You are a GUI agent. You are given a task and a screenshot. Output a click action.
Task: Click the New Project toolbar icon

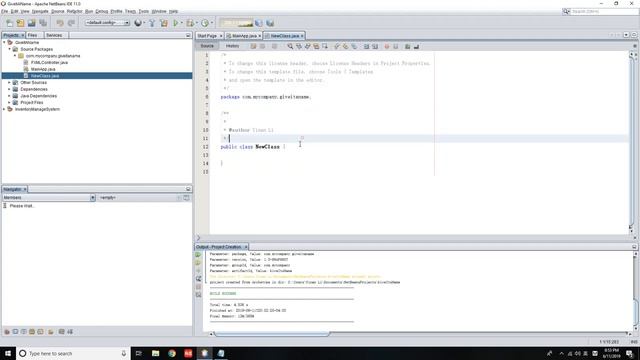(20, 23)
